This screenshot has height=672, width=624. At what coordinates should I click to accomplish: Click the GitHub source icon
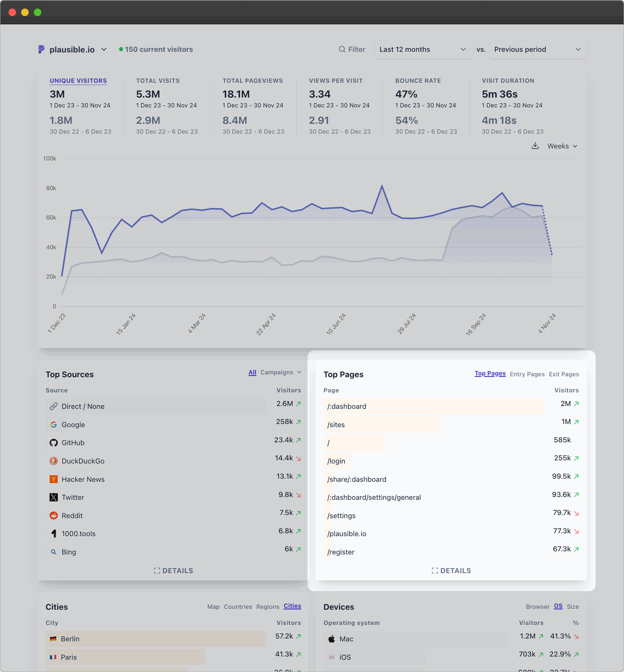[54, 443]
